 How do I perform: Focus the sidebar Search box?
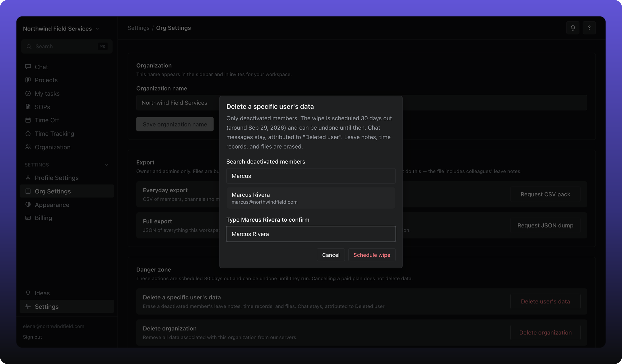(67, 46)
